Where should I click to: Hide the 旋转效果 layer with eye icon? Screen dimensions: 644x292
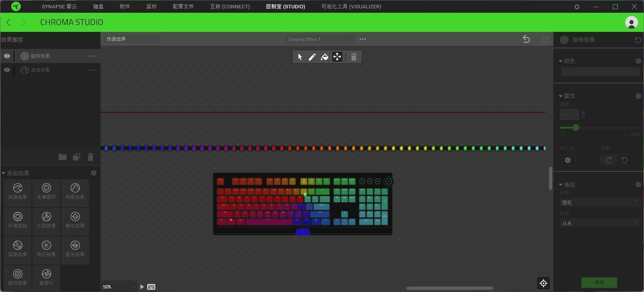7,56
